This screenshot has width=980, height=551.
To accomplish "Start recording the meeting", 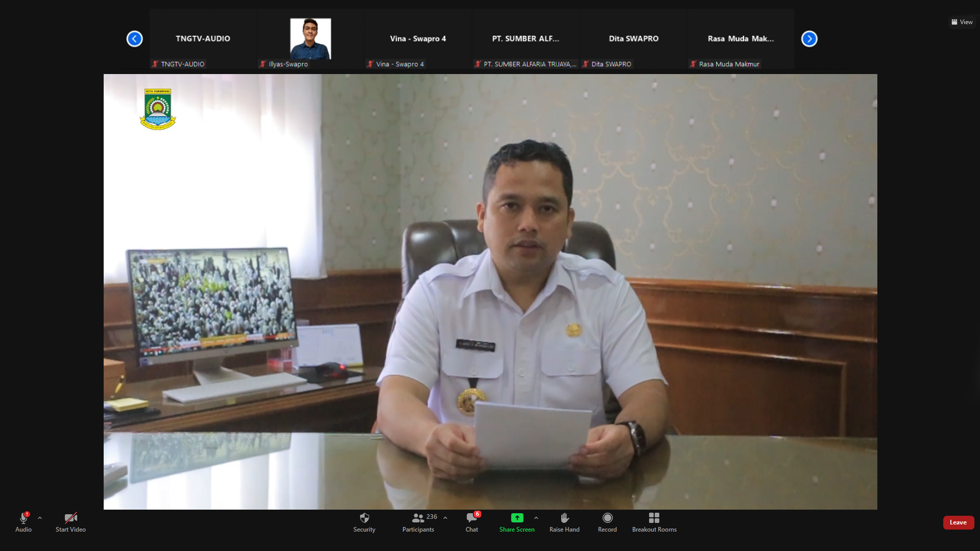I will pos(607,522).
